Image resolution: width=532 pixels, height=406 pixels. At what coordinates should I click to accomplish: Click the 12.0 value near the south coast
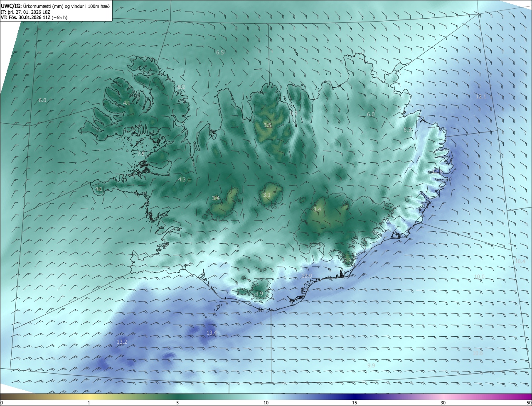click(x=306, y=276)
